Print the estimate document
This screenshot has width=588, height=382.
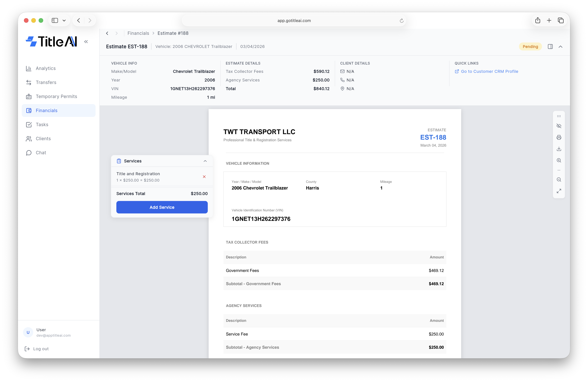(559, 137)
